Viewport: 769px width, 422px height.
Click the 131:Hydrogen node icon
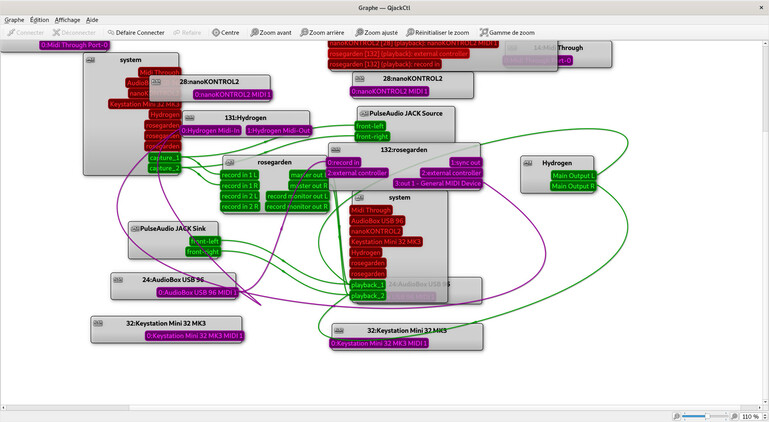(x=190, y=118)
